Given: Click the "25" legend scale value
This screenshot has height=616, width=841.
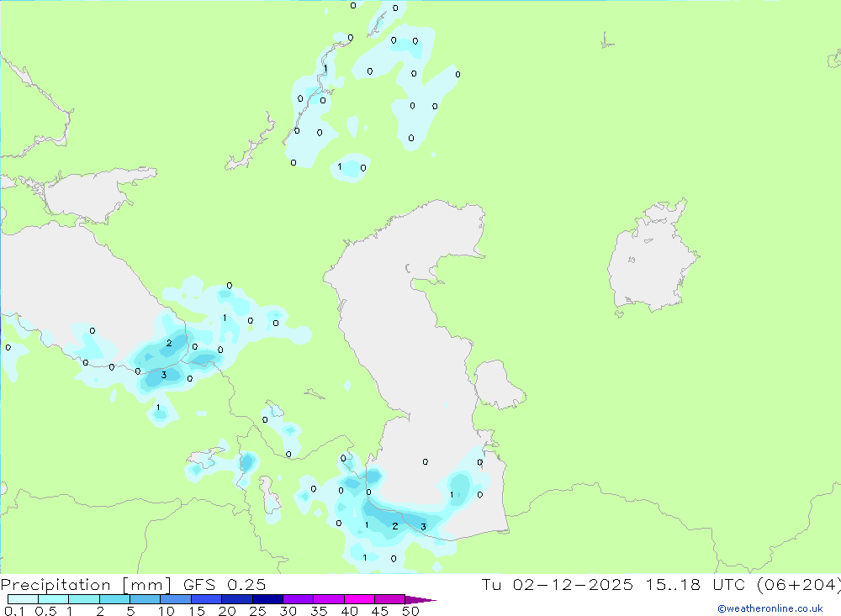Looking at the screenshot, I should tap(257, 611).
